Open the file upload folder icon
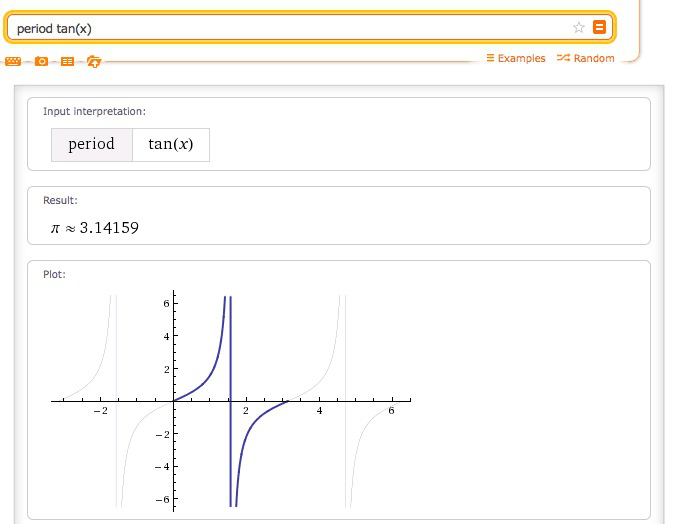The image size is (679, 524). tap(94, 61)
